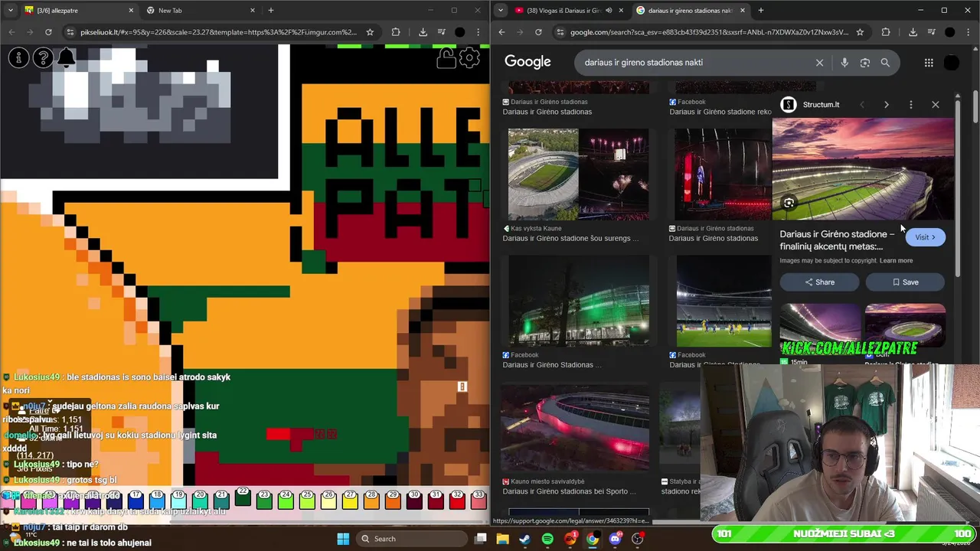This screenshot has width=980, height=551.
Task: Mute the YouTube Vlogas tab audio
Action: (x=609, y=11)
